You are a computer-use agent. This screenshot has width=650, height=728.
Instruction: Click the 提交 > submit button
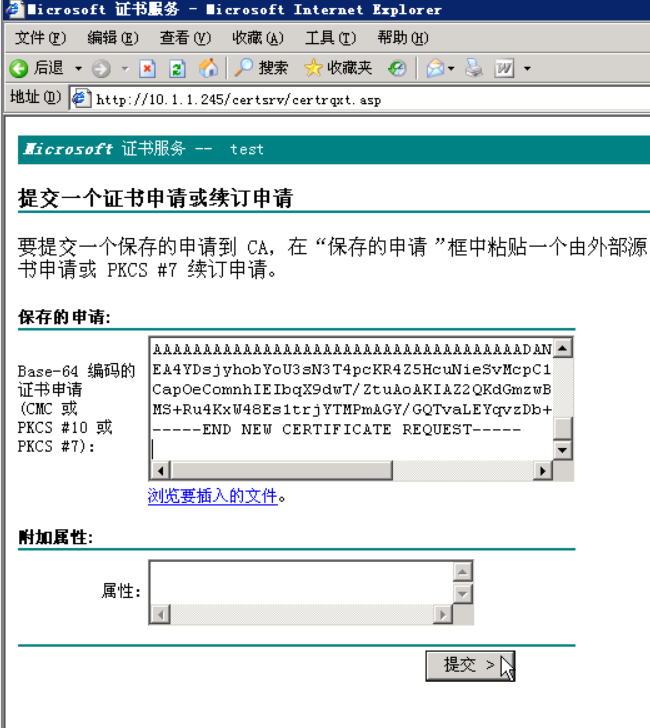470,666
